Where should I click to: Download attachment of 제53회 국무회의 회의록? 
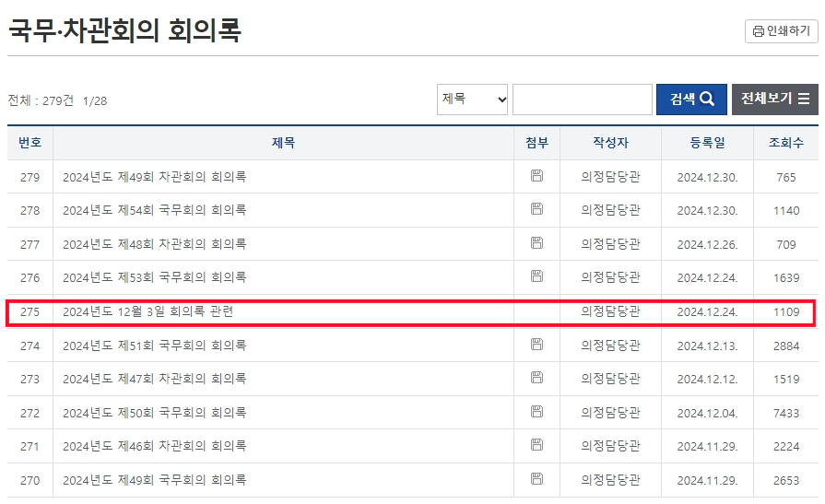[x=536, y=275]
